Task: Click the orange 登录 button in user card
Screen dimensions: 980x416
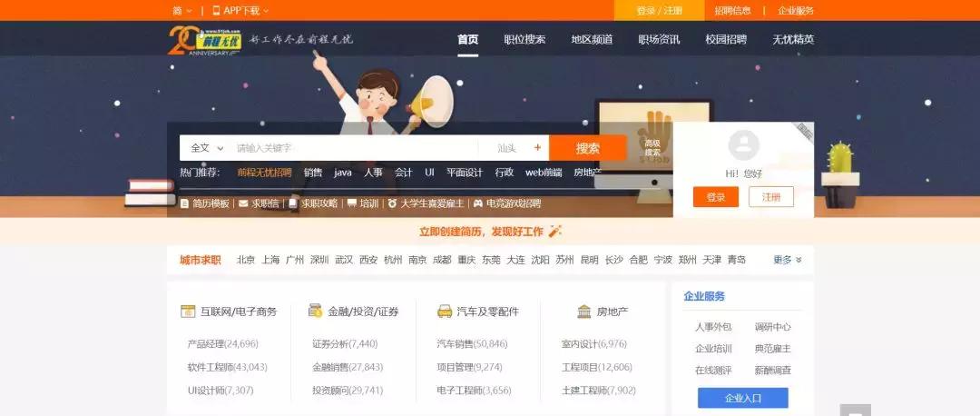Action: pos(716,197)
